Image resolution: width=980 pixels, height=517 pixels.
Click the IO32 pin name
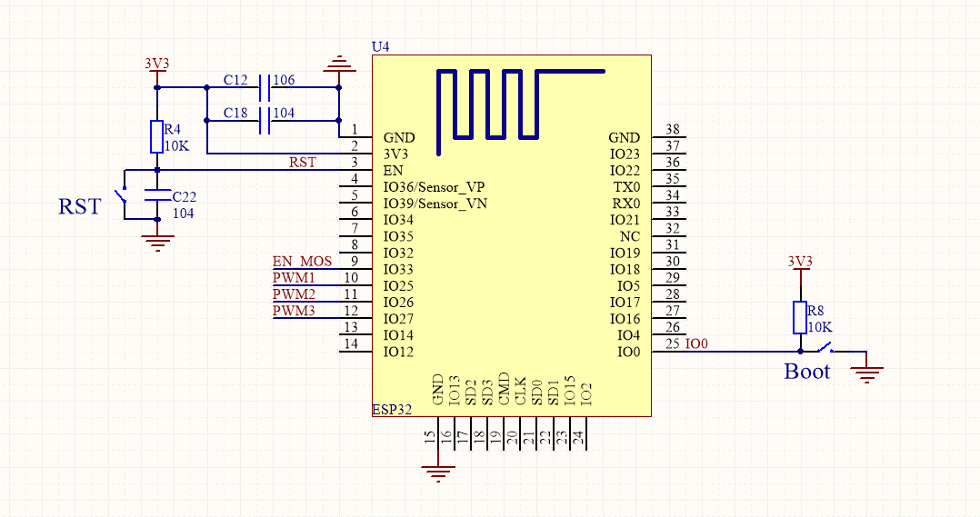pyautogui.click(x=398, y=253)
